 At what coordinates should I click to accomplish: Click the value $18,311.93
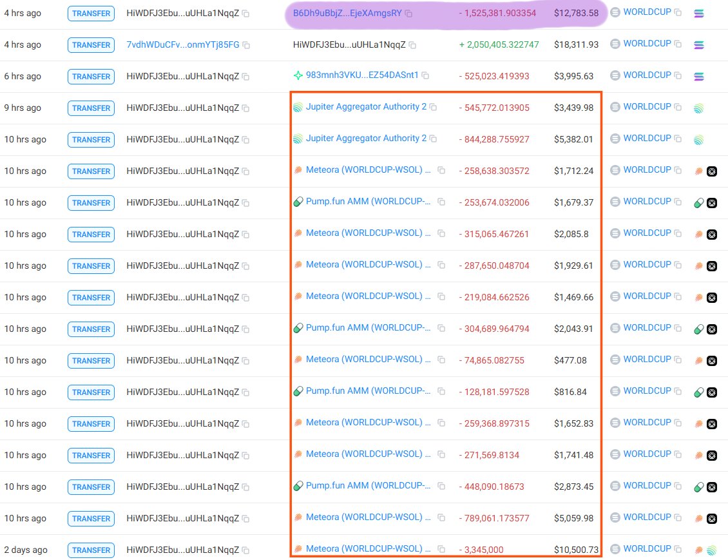[x=576, y=44]
